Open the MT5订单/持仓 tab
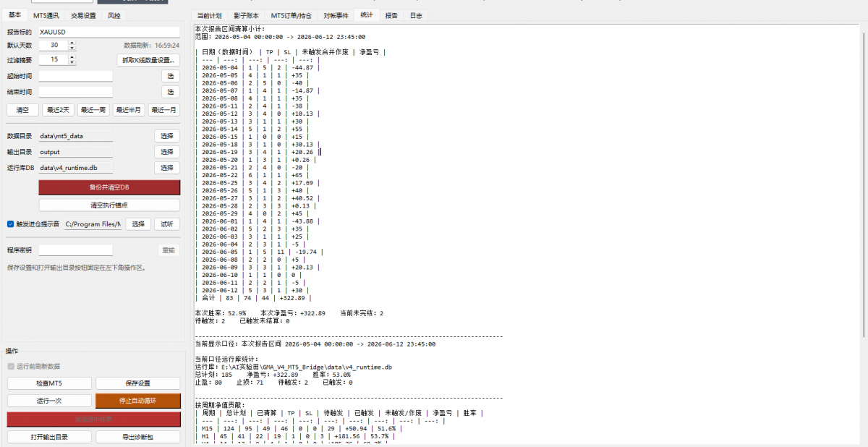The height and width of the screenshot is (447, 868). click(290, 15)
